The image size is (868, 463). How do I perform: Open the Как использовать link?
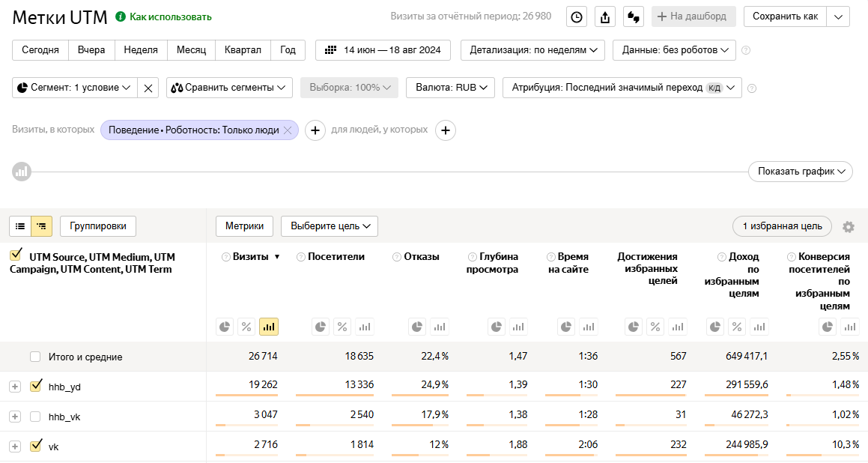(171, 17)
